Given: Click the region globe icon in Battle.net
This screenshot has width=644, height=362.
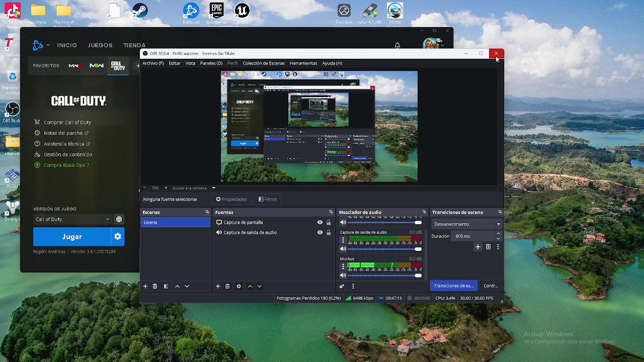Looking at the screenshot, I should [x=119, y=219].
